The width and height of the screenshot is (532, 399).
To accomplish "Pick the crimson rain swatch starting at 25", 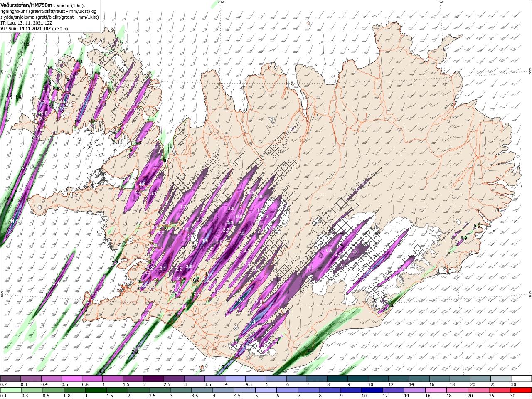I will (x=499, y=390).
